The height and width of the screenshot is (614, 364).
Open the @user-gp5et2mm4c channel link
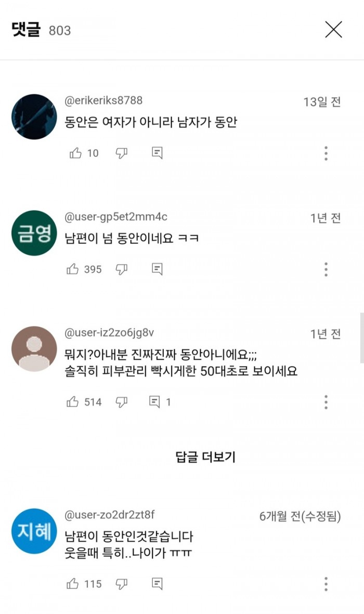coord(115,217)
